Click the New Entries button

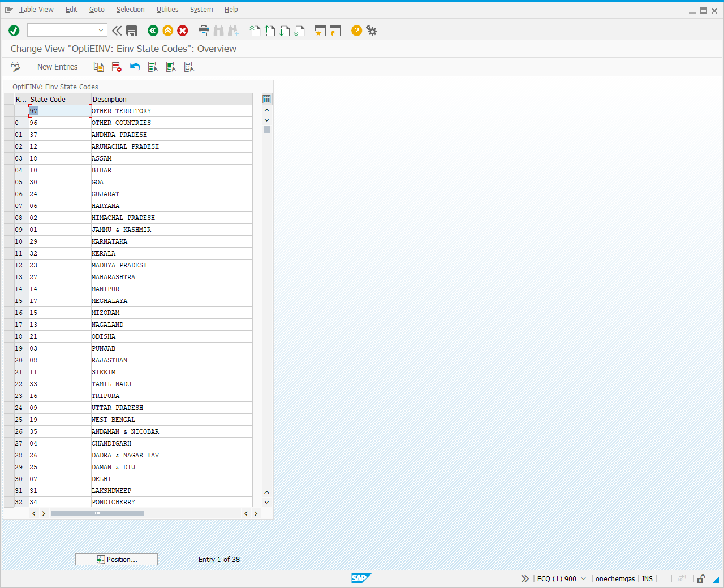tap(58, 67)
